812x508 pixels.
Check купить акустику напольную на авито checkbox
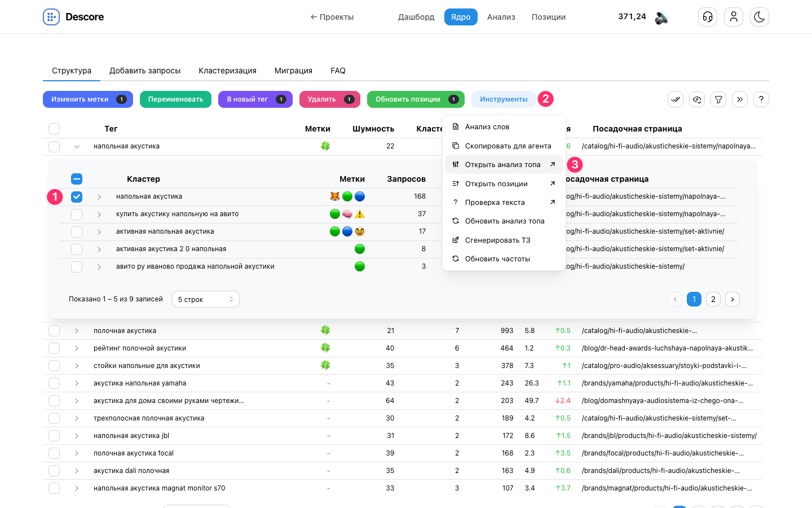[77, 214]
